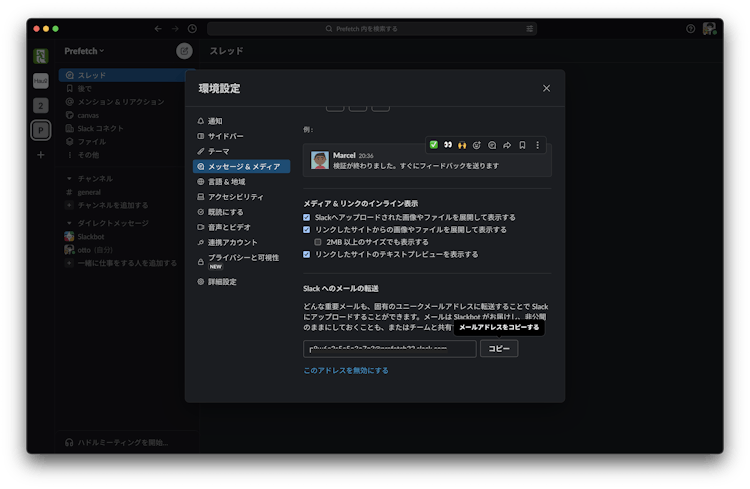Toggle リンクしたサイトからの画像 checkbox

click(x=307, y=229)
